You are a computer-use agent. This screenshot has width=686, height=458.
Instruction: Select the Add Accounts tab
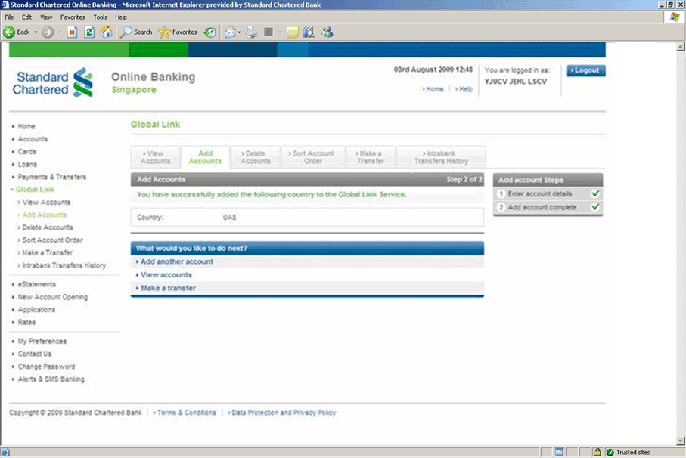205,157
